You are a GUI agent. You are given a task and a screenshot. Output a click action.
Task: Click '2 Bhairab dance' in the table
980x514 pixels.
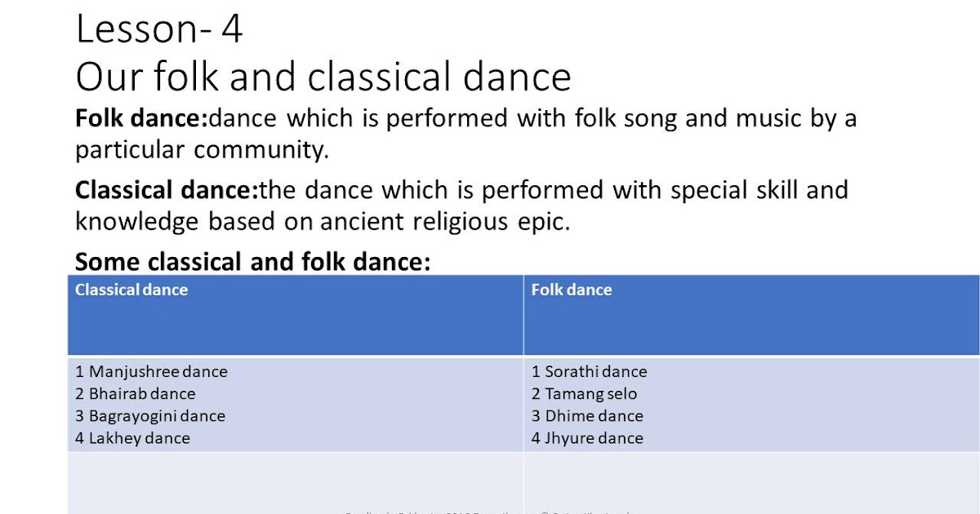tap(136, 394)
